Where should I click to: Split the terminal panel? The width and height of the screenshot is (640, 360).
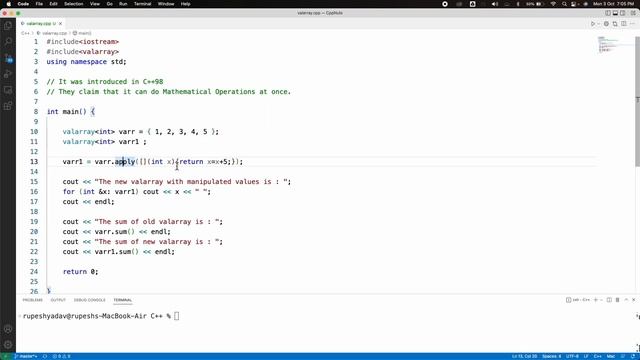coord(609,300)
